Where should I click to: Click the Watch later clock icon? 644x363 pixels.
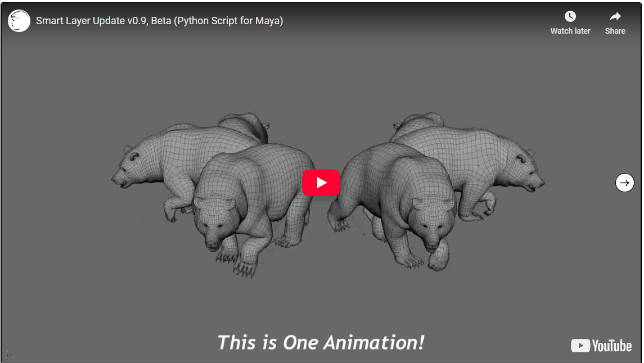point(570,16)
